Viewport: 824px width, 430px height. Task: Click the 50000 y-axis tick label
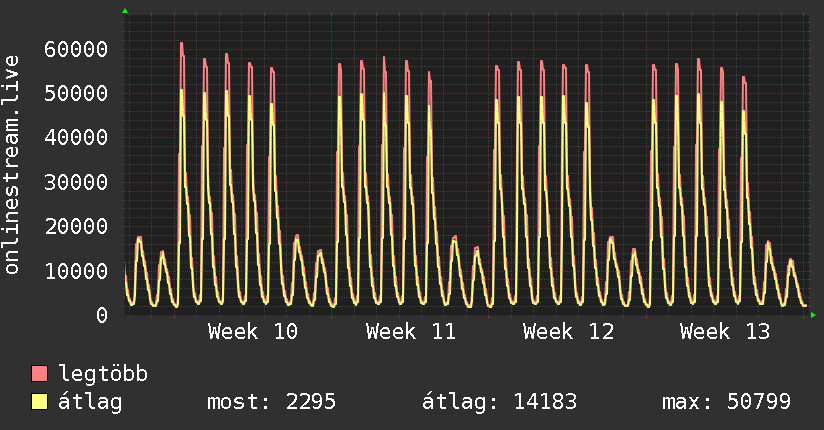(x=76, y=94)
